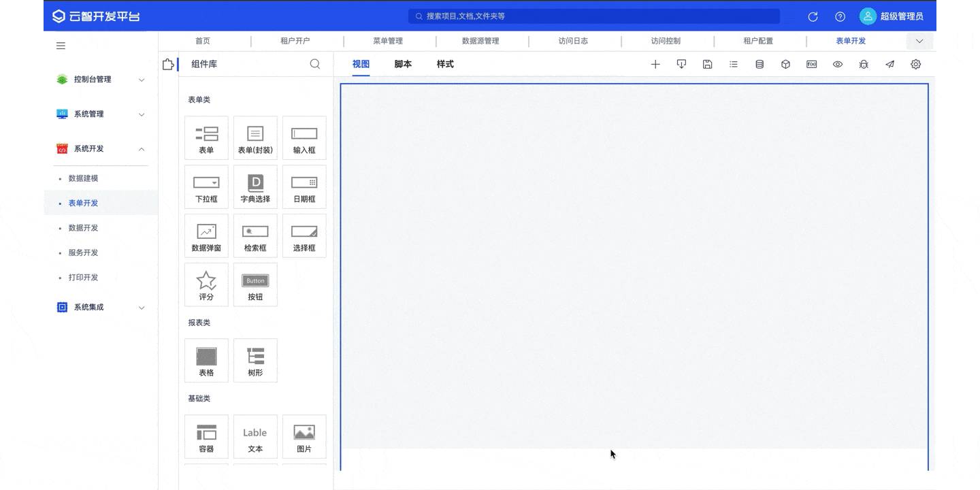
Task: Select the 输入框 component
Action: (x=304, y=137)
